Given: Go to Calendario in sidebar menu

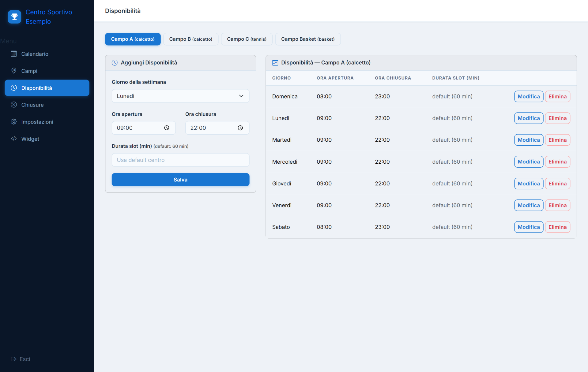Looking at the screenshot, I should coord(47,54).
